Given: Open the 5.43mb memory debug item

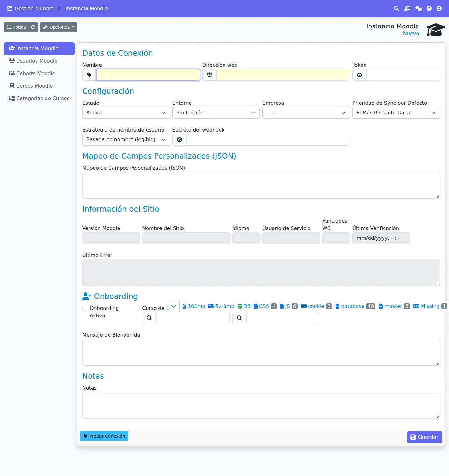Looking at the screenshot, I should point(221,306).
